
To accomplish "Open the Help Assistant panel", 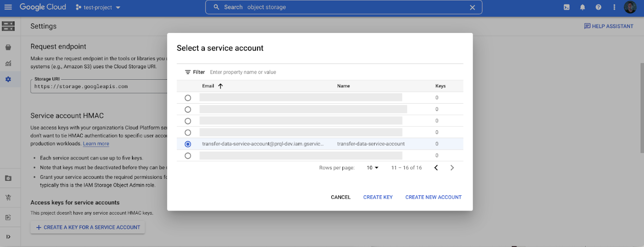I will 609,26.
